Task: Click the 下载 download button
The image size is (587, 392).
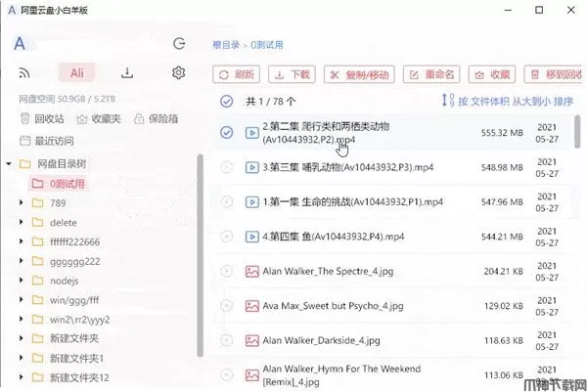Action: [292, 75]
